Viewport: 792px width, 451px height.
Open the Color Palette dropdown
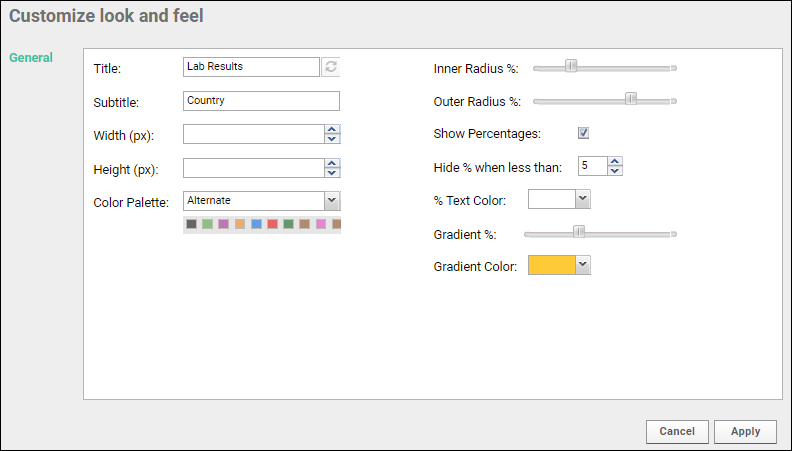point(331,201)
